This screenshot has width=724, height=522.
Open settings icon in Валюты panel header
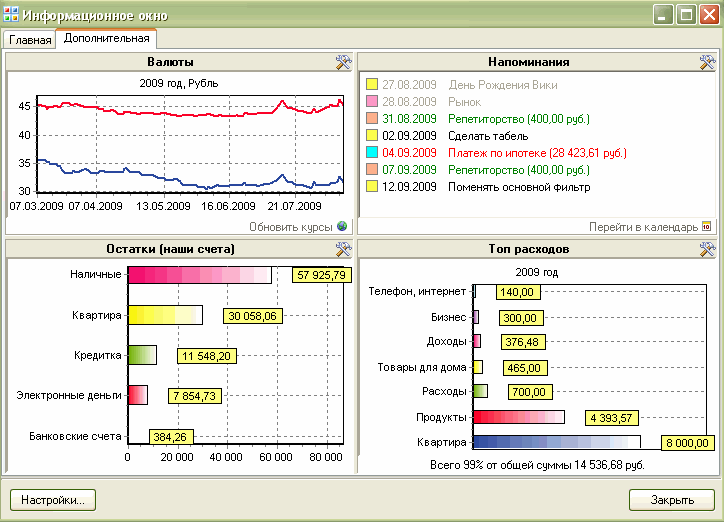point(343,62)
